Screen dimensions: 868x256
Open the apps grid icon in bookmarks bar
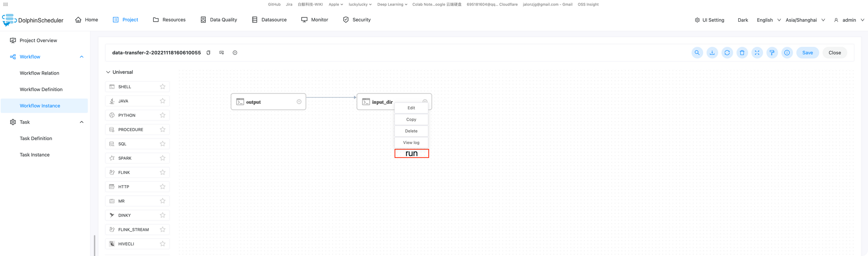pyautogui.click(x=6, y=4)
